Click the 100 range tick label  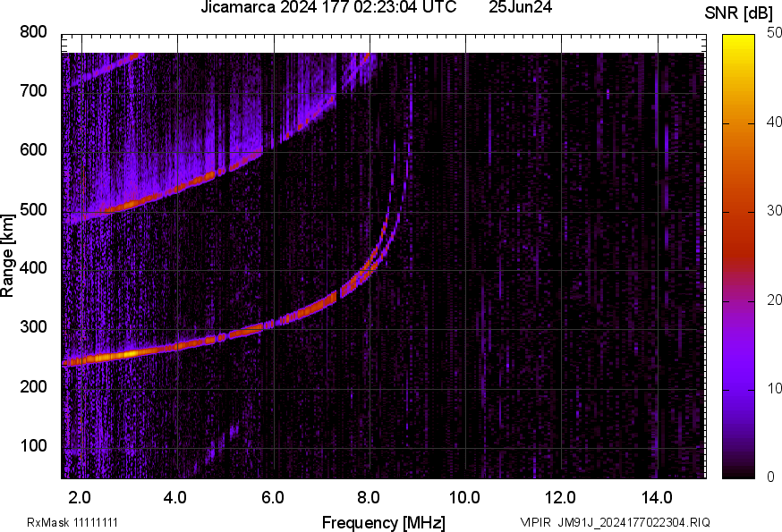tap(35, 445)
